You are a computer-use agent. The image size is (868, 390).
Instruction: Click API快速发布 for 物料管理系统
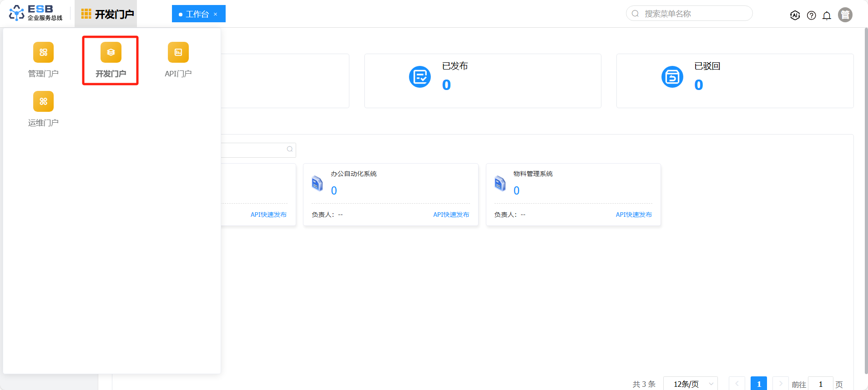tap(633, 215)
